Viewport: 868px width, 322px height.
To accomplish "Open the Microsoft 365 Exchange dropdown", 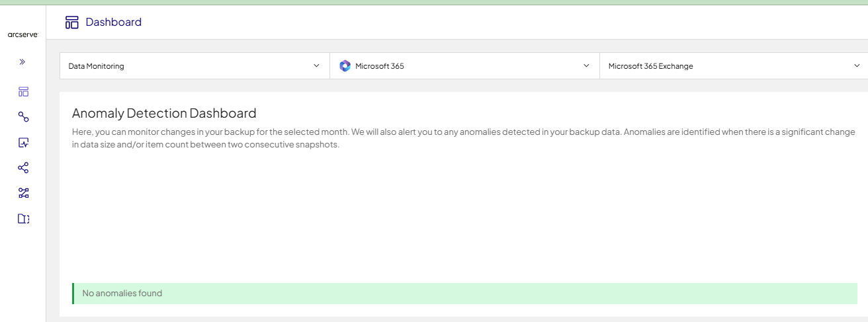I will (x=734, y=66).
